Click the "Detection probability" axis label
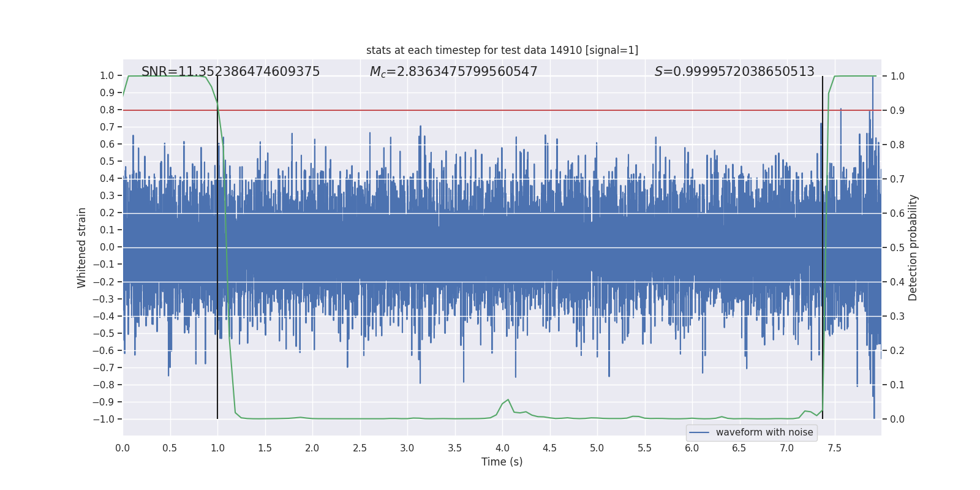This screenshot has width=980, height=490. click(913, 247)
